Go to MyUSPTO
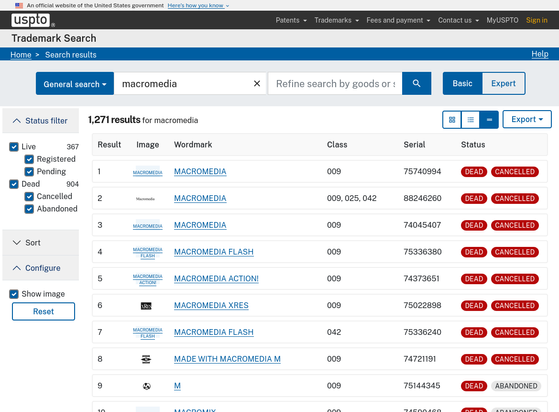The width and height of the screenshot is (559, 412). pos(502,20)
